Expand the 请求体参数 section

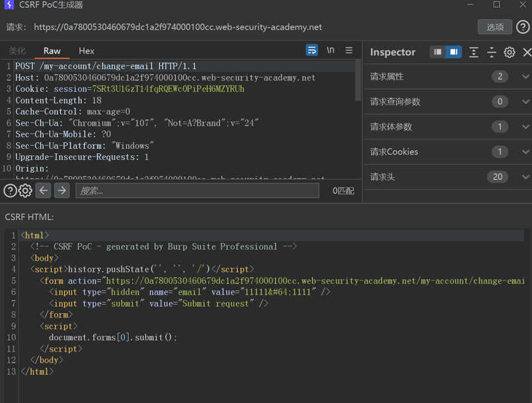[x=526, y=127]
